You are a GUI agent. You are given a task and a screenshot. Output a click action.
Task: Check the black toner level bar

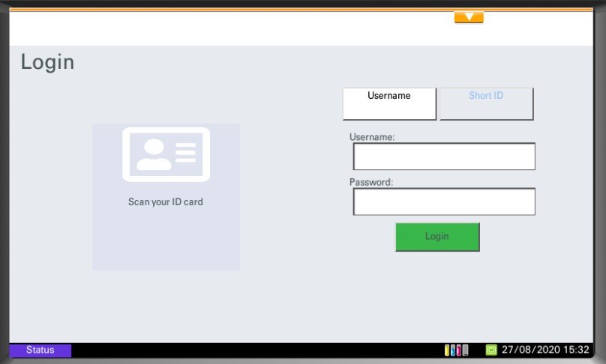pos(465,350)
